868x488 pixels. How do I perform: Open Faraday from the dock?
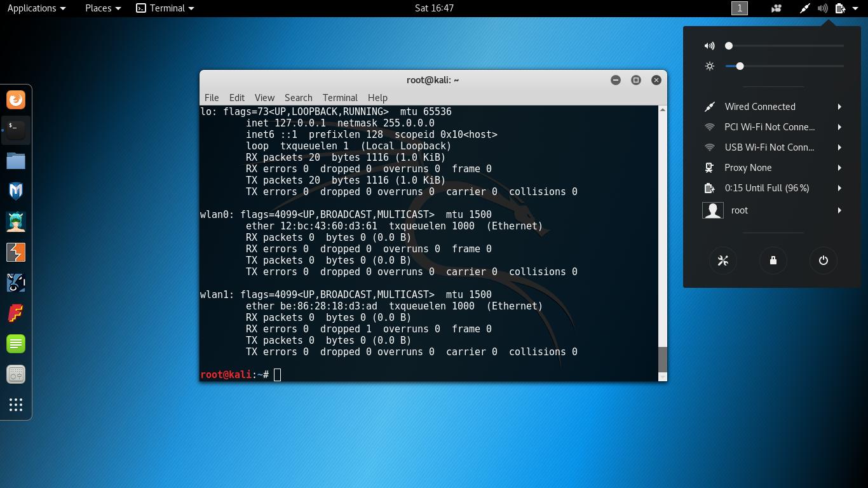click(15, 313)
